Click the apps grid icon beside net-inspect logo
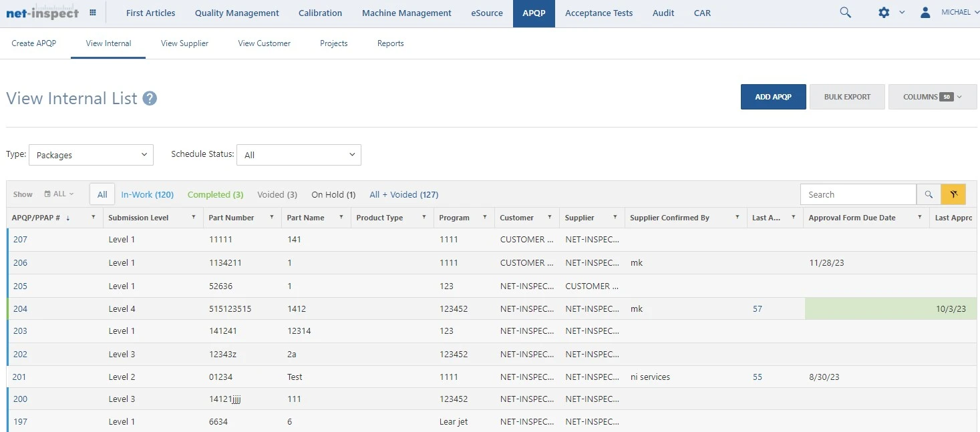 pyautogui.click(x=92, y=12)
